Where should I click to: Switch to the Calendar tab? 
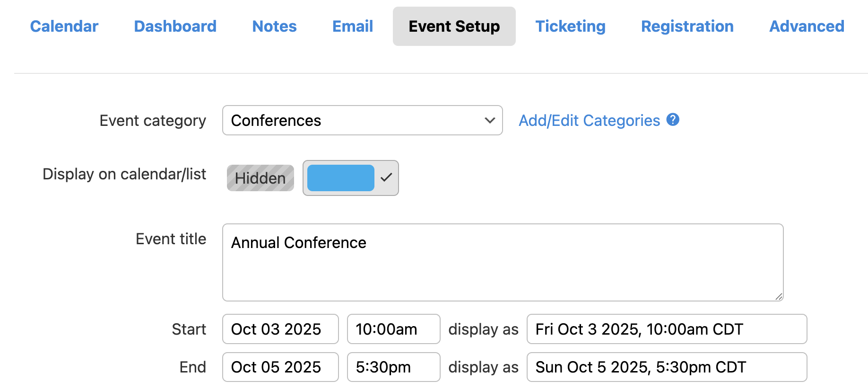(64, 26)
